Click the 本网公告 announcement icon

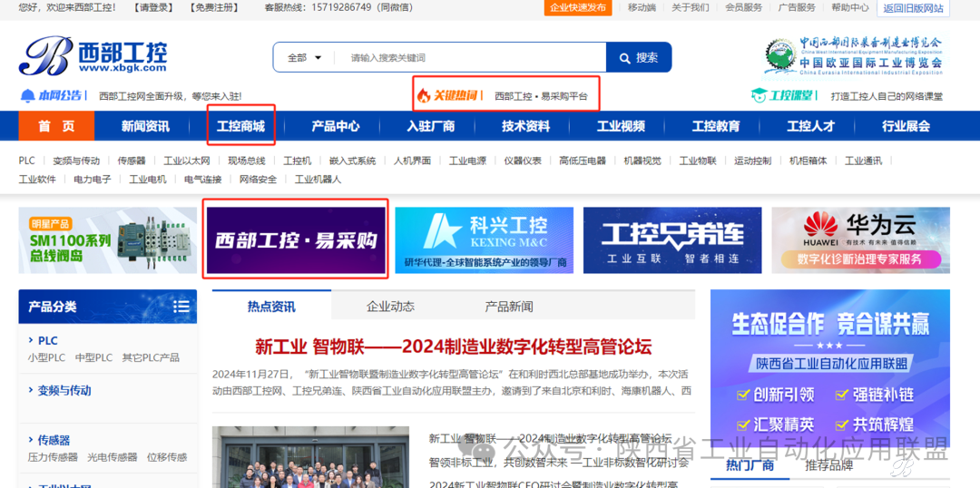tap(28, 95)
